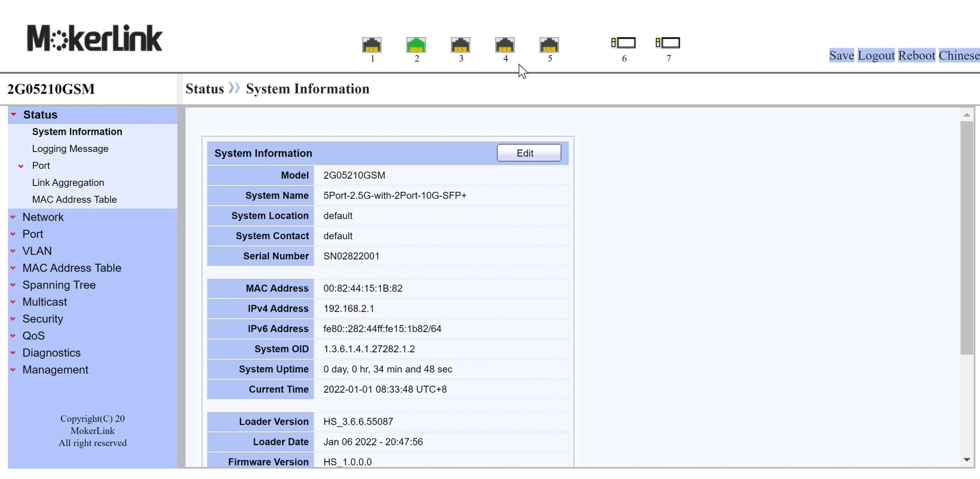Click the green active port 2 icon
Image resolution: width=980 pixels, height=479 pixels.
416,45
